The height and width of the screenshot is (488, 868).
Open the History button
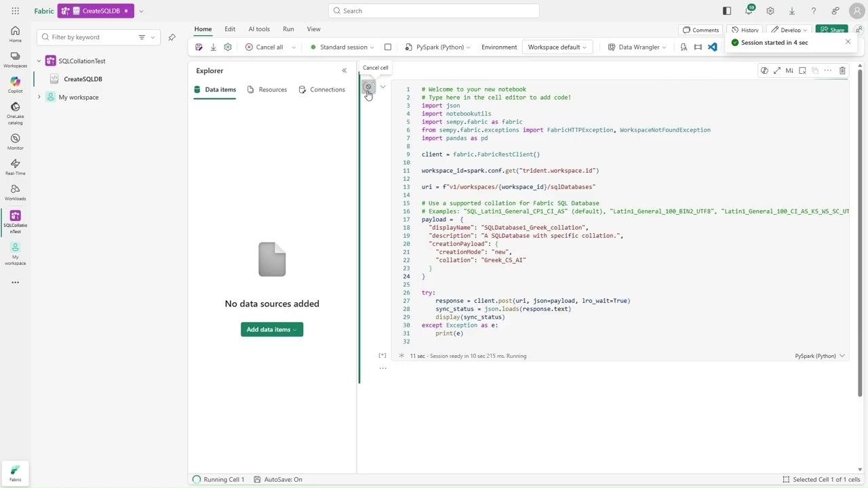click(x=744, y=30)
